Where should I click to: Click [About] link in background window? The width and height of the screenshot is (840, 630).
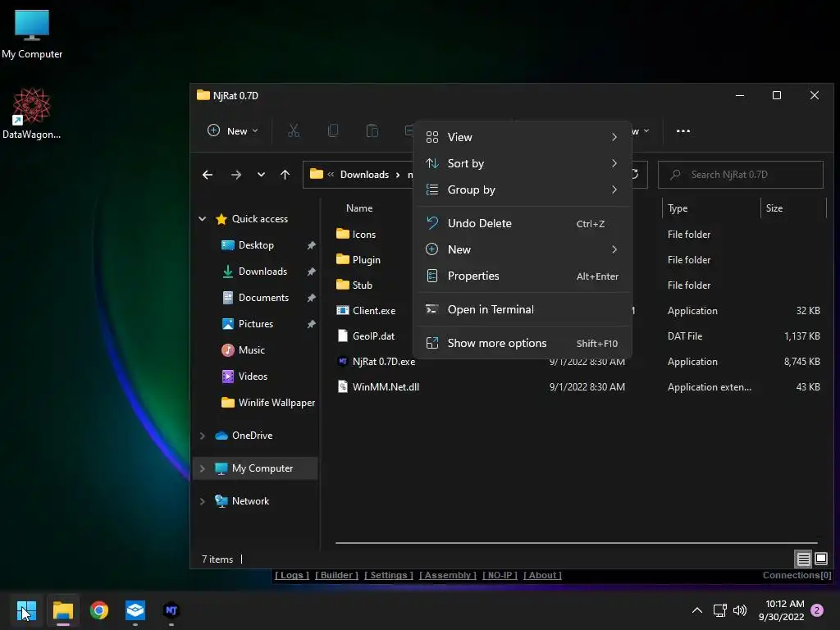tap(542, 575)
